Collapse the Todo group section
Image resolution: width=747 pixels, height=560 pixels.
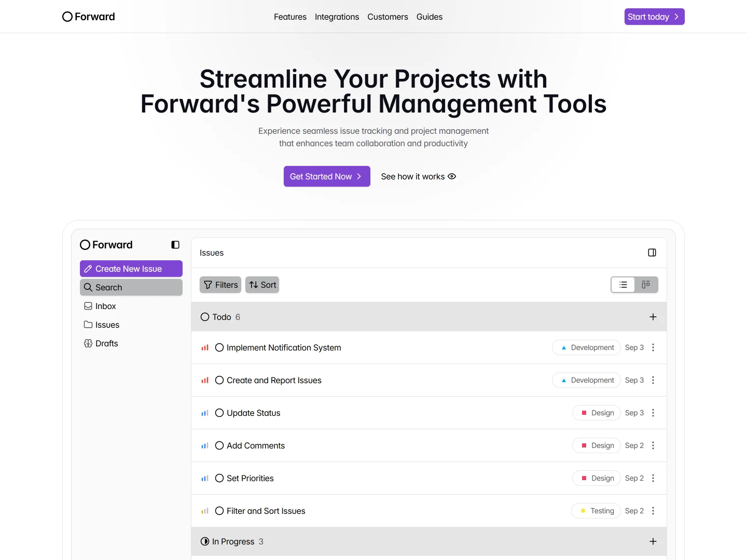pos(221,317)
